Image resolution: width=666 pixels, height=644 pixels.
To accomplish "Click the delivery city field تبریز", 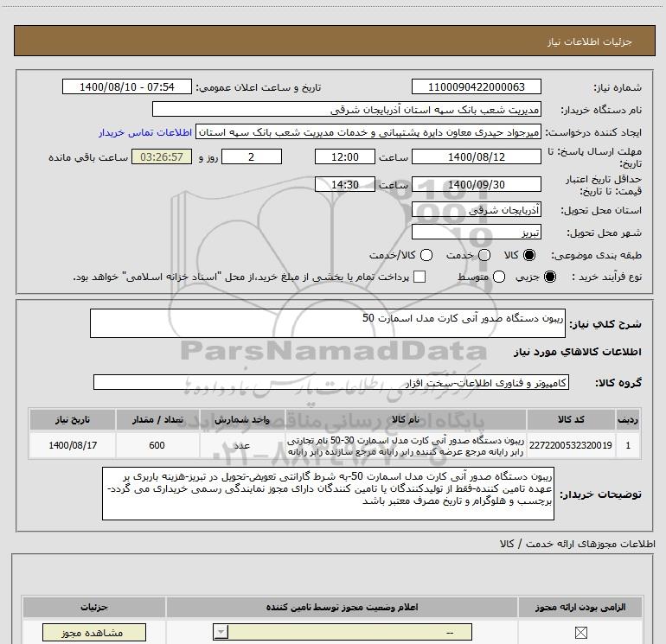I will (x=476, y=233).
